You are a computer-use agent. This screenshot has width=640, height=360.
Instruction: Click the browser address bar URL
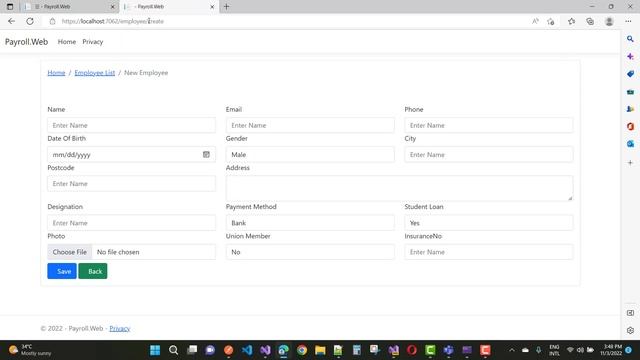point(113,21)
